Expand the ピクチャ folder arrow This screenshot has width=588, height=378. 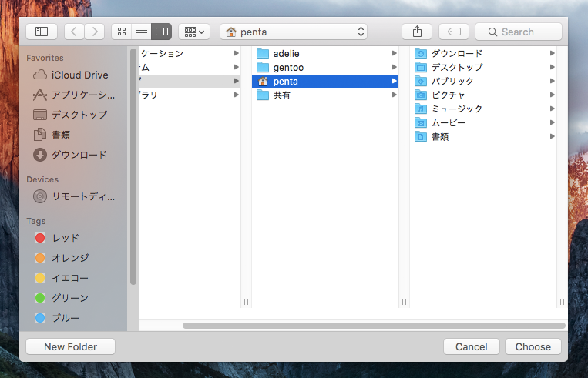(x=552, y=95)
